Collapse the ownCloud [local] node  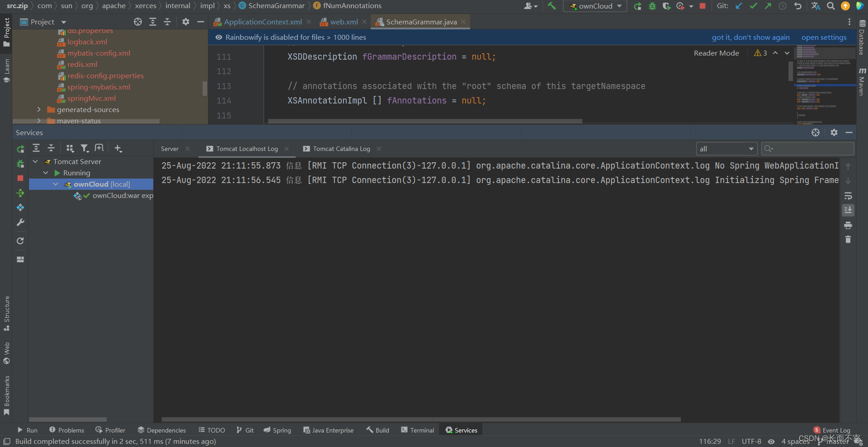click(56, 184)
